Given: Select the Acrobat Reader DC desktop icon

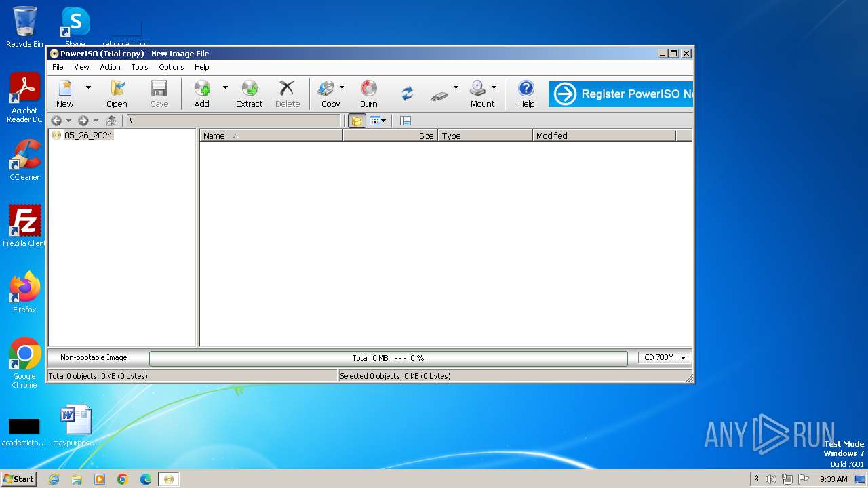Looking at the screenshot, I should (24, 98).
